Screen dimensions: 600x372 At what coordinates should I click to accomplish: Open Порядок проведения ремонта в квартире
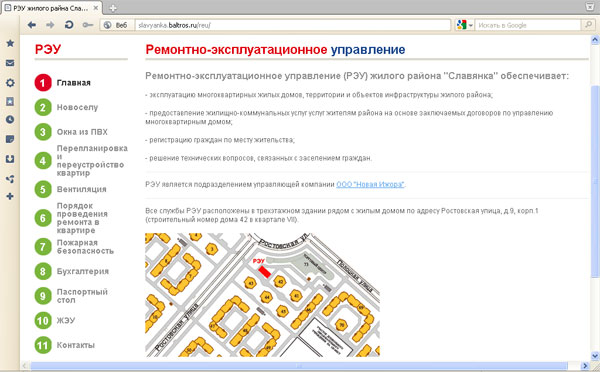click(x=82, y=218)
